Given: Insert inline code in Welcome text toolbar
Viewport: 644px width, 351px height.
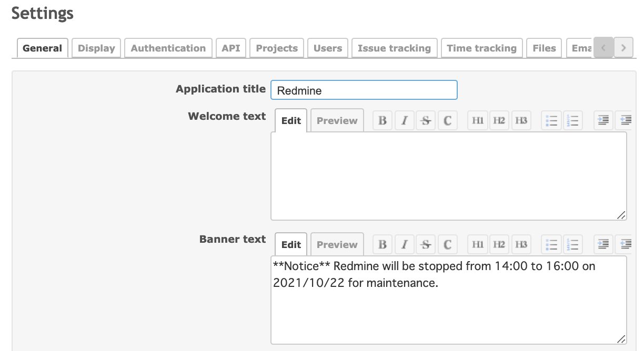Looking at the screenshot, I should click(447, 121).
